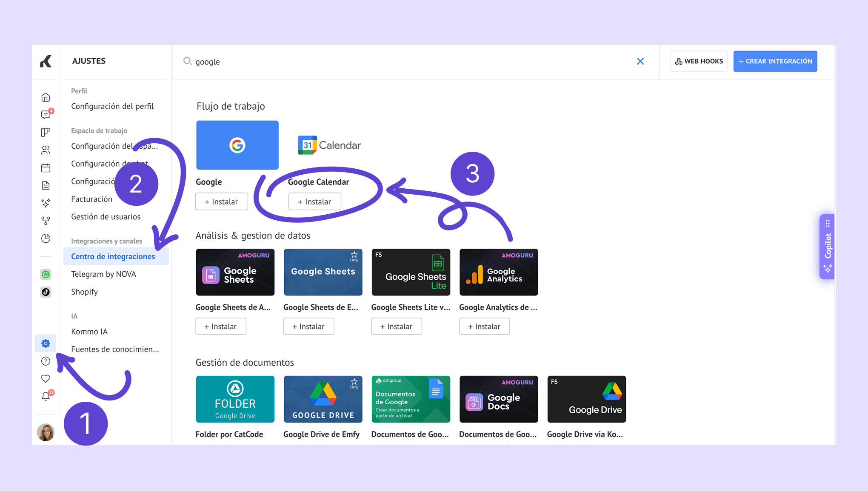Click the home icon in sidebar
Image resolution: width=868 pixels, height=491 pixels.
(x=46, y=97)
